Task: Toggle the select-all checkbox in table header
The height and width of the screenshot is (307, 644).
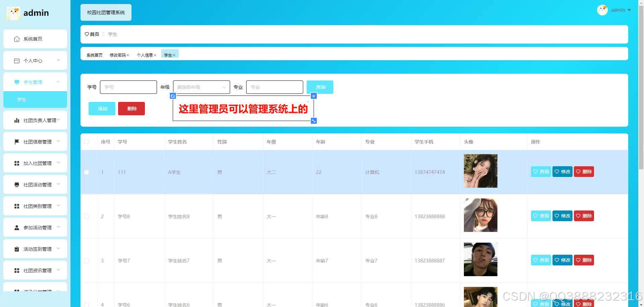Action: pos(87,142)
